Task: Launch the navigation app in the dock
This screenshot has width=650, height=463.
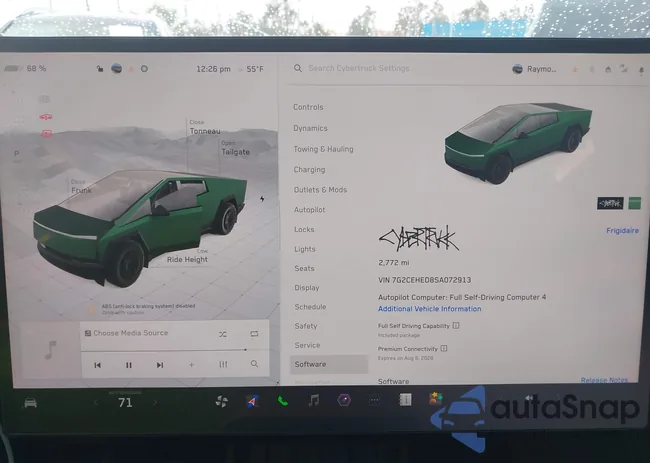Action: (252, 401)
